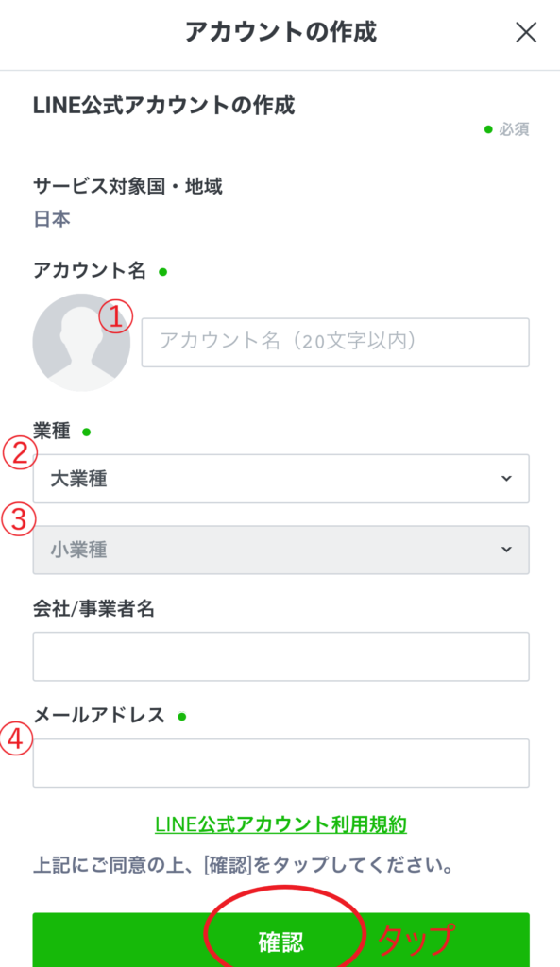This screenshot has width=560, height=967.
Task: Tap the green 確認 button
Action: click(x=280, y=940)
